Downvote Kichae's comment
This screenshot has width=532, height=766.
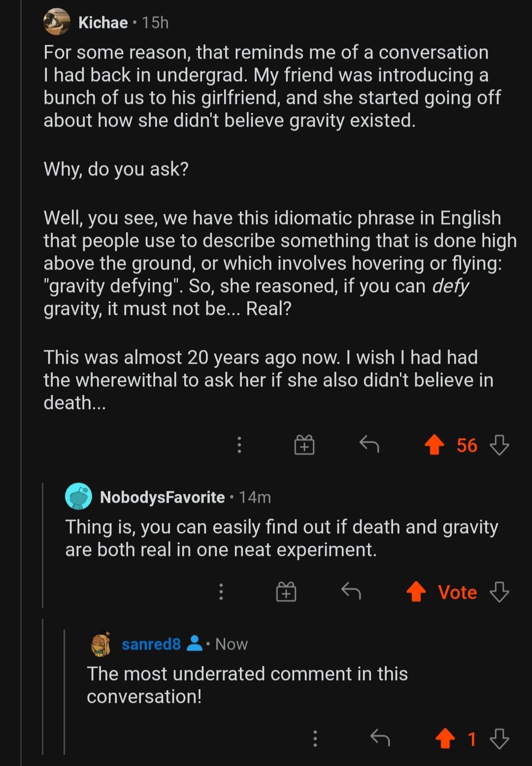coord(499,445)
